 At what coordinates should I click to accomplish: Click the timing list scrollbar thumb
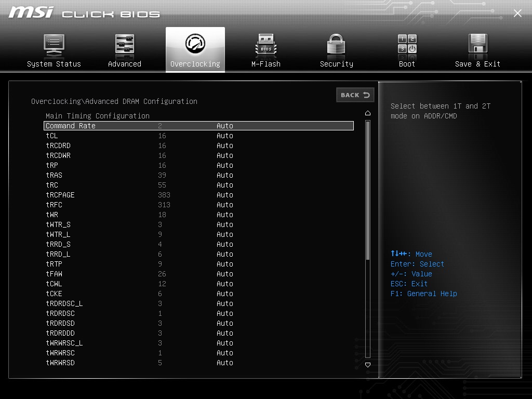pyautogui.click(x=368, y=190)
